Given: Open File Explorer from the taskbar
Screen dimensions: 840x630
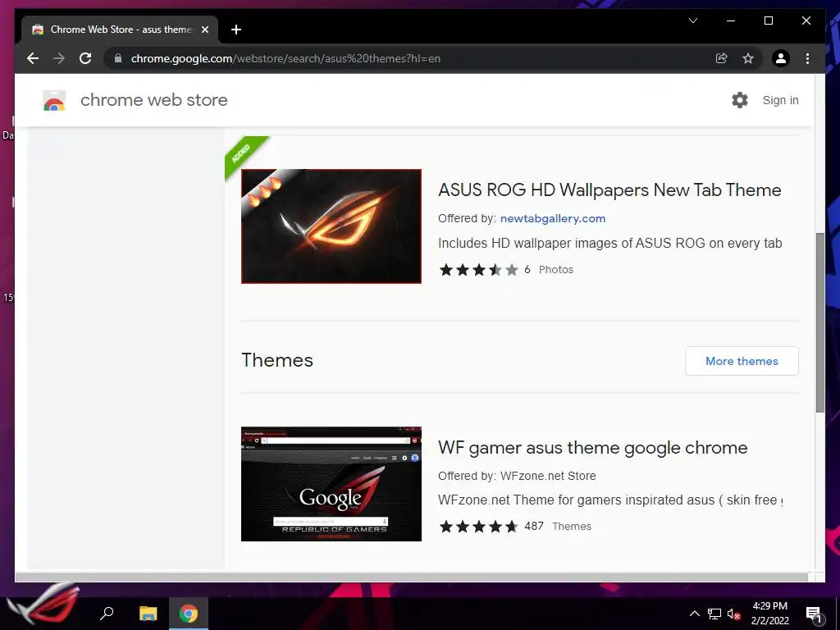Looking at the screenshot, I should (148, 614).
